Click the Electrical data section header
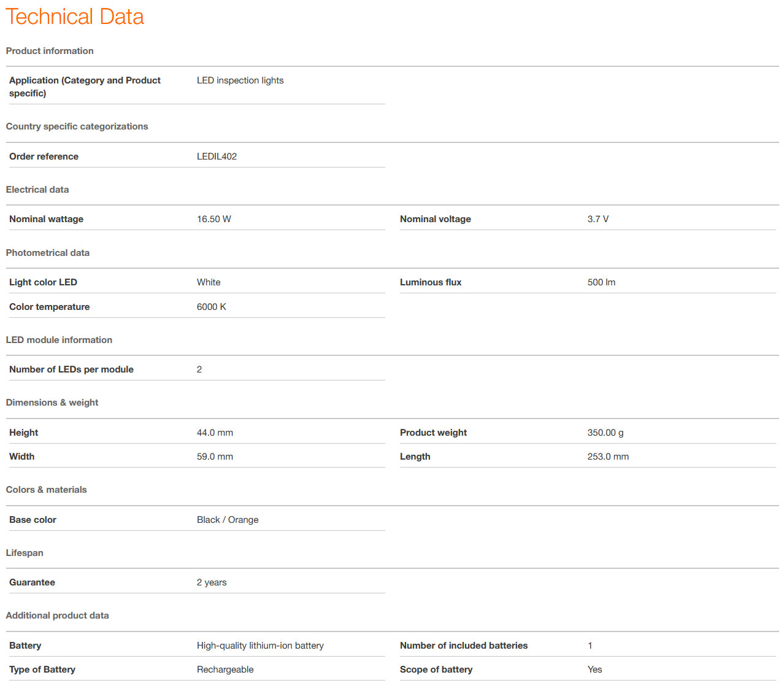Viewport: 784px width, 683px height. pos(37,190)
